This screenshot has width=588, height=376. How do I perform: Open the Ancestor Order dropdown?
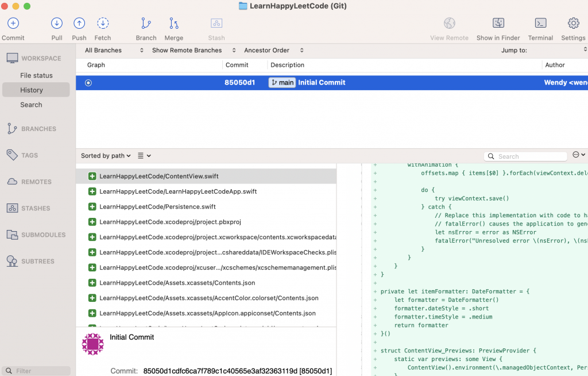click(x=273, y=51)
